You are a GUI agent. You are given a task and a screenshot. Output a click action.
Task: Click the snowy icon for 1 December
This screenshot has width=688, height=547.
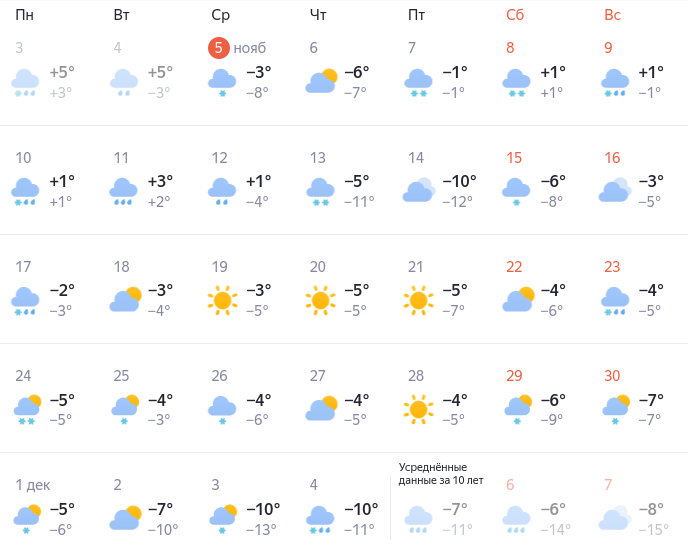pos(26,518)
